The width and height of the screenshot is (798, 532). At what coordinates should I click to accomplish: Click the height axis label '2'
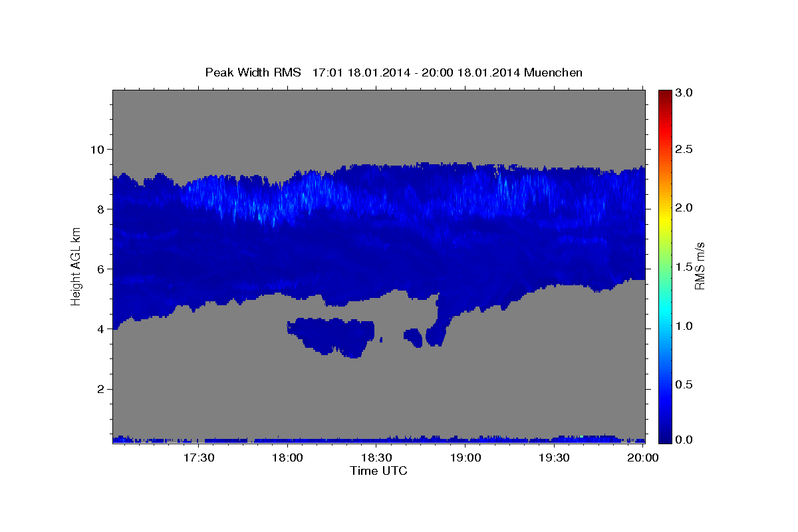point(101,389)
